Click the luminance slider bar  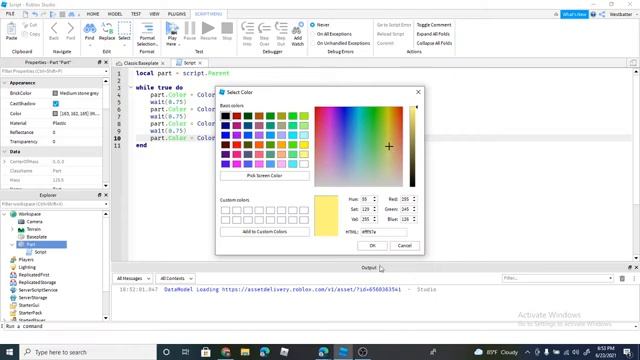(412, 147)
